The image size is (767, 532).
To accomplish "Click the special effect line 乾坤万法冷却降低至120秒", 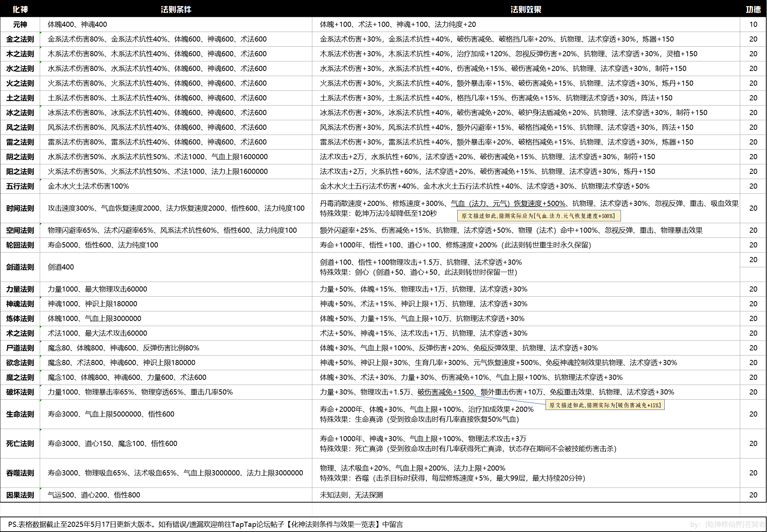I will click(x=378, y=213).
